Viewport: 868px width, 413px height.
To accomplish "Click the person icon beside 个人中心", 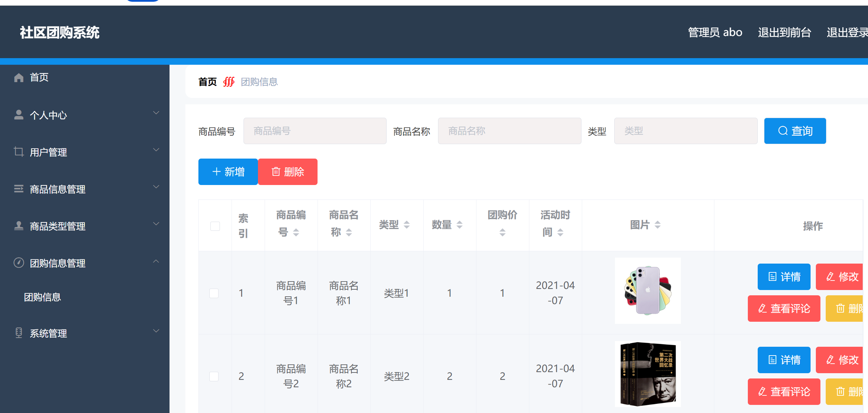I will (x=19, y=115).
